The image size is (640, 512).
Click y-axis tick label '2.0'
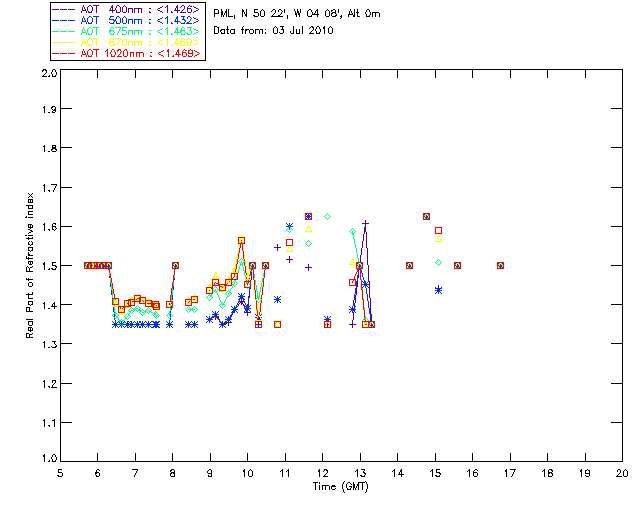pos(49,73)
